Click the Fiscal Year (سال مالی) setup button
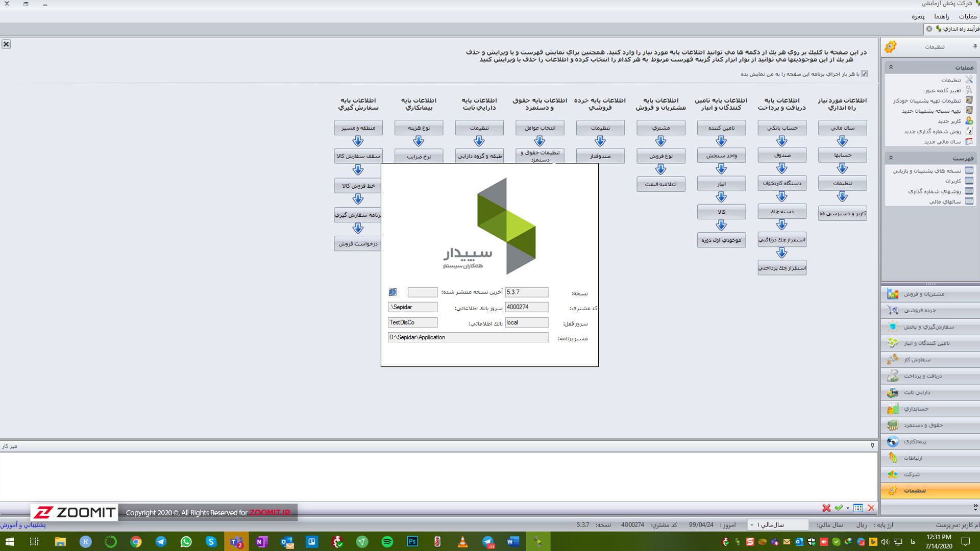 842,128
